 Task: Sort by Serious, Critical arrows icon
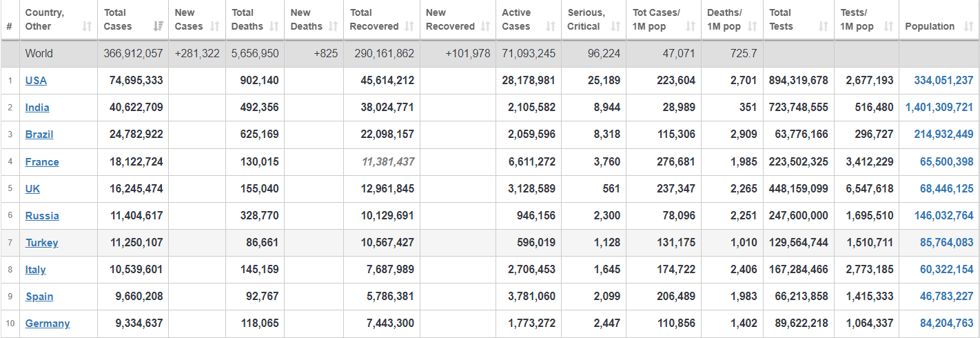tap(615, 26)
